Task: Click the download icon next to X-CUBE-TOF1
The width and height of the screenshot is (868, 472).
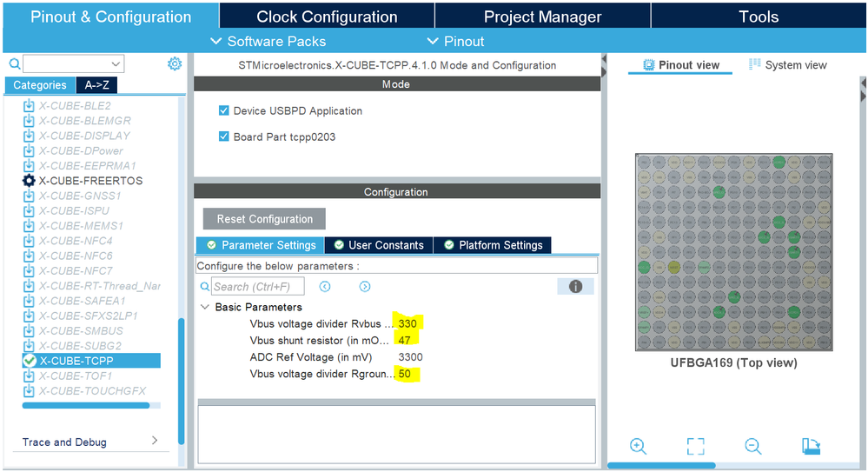Action: [29, 376]
